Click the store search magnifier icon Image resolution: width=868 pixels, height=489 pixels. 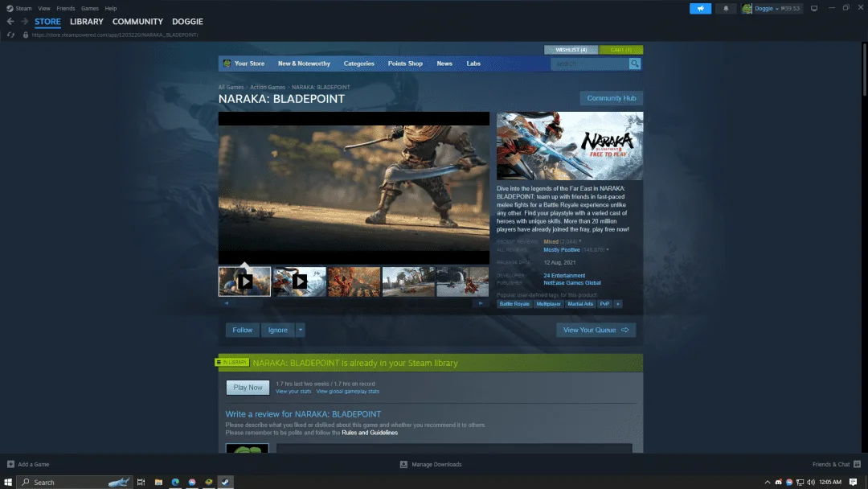(x=634, y=64)
